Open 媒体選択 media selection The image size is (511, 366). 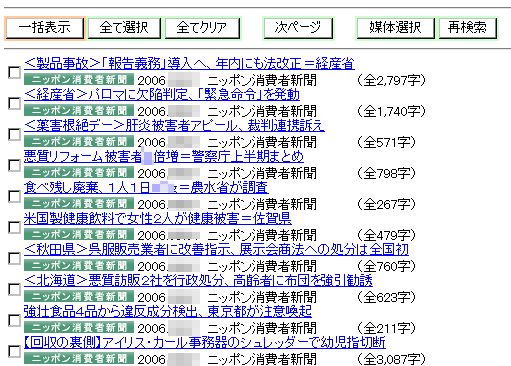tap(395, 28)
